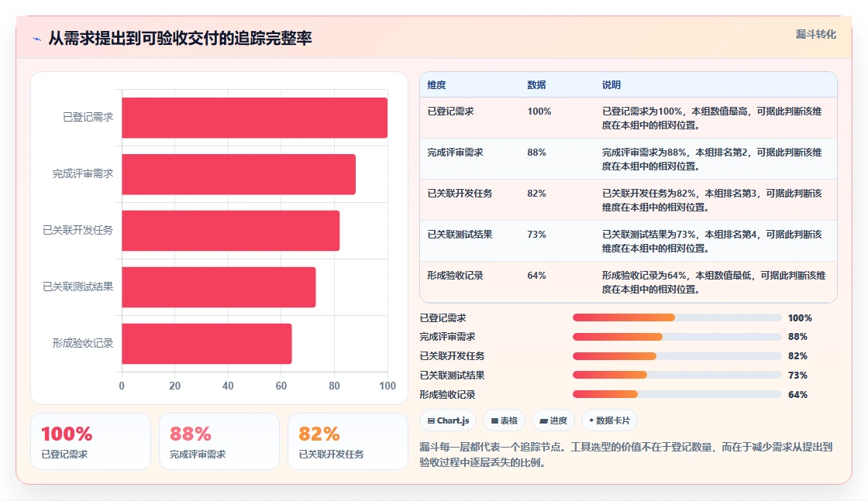Click the 88% value in the table
Viewport: 868px width, 501px height.
(x=536, y=152)
